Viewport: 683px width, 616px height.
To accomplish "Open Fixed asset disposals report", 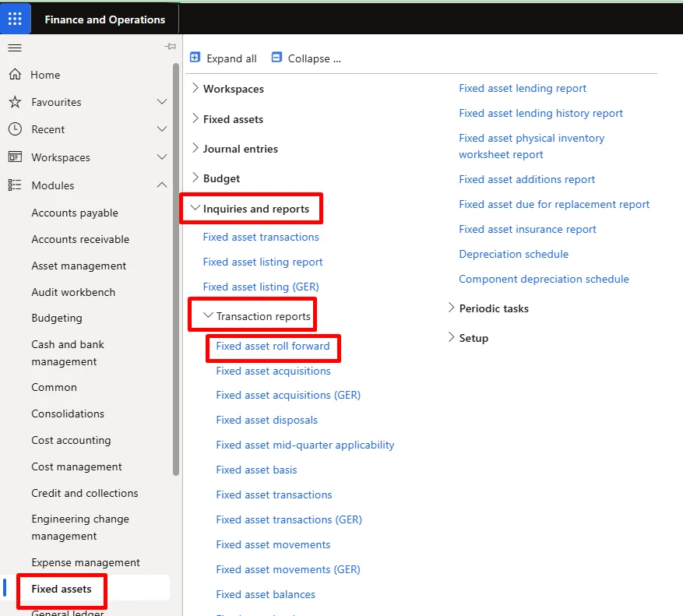I will 266,420.
